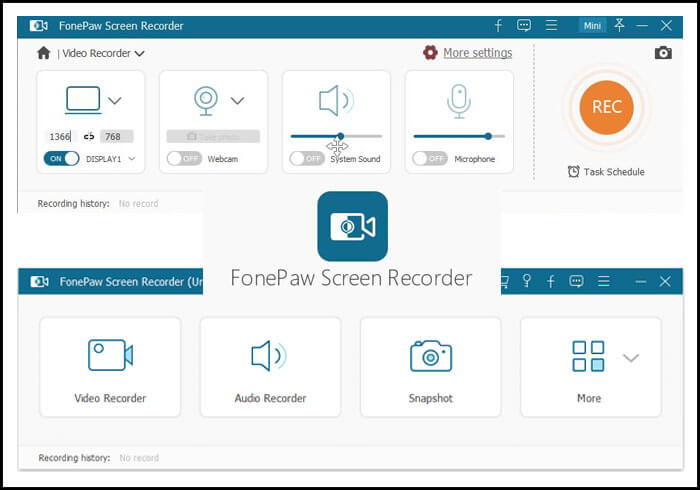Viewport: 700px width, 490px height.
Task: Enable the System Sound toggle
Action: pos(307,158)
